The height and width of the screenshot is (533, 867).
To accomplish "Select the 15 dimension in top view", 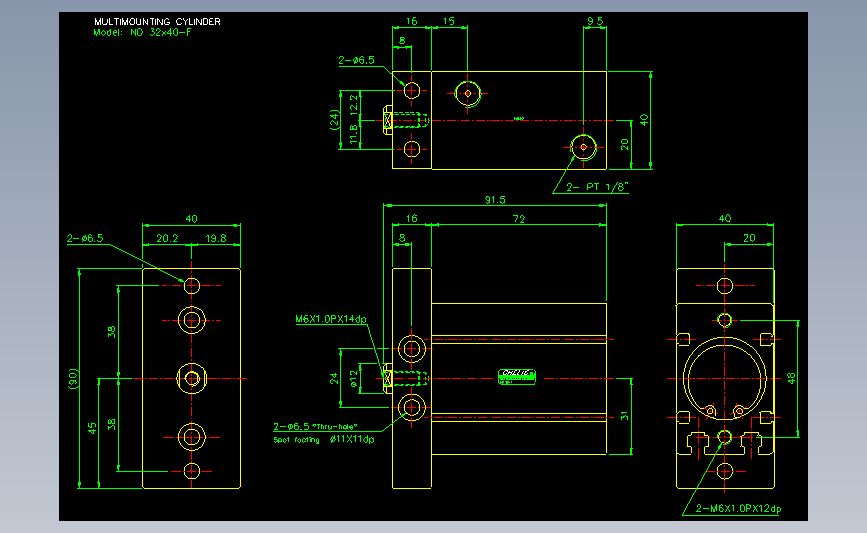I will 448,21.
